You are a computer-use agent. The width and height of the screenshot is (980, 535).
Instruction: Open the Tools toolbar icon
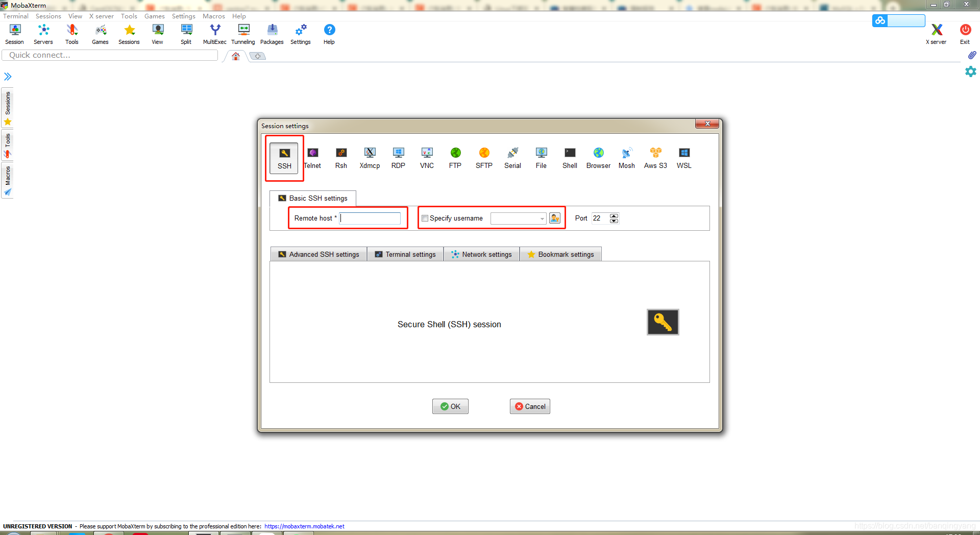tap(72, 34)
